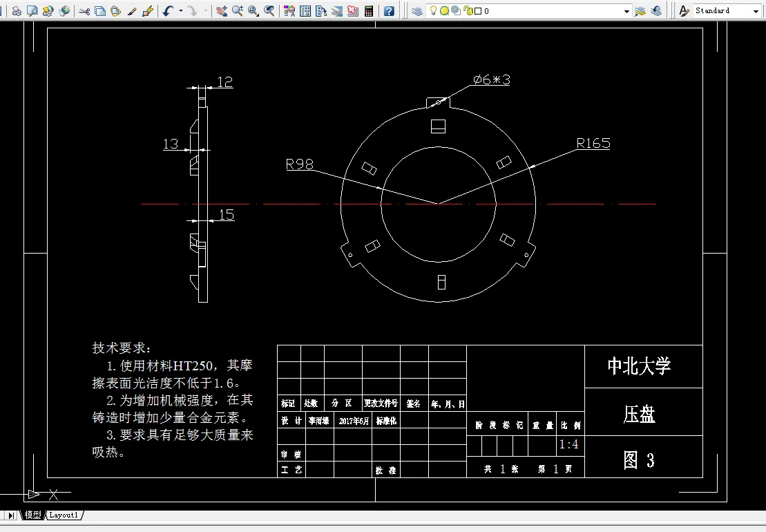Expand the Redo history dropdown arrow

pyautogui.click(x=205, y=11)
